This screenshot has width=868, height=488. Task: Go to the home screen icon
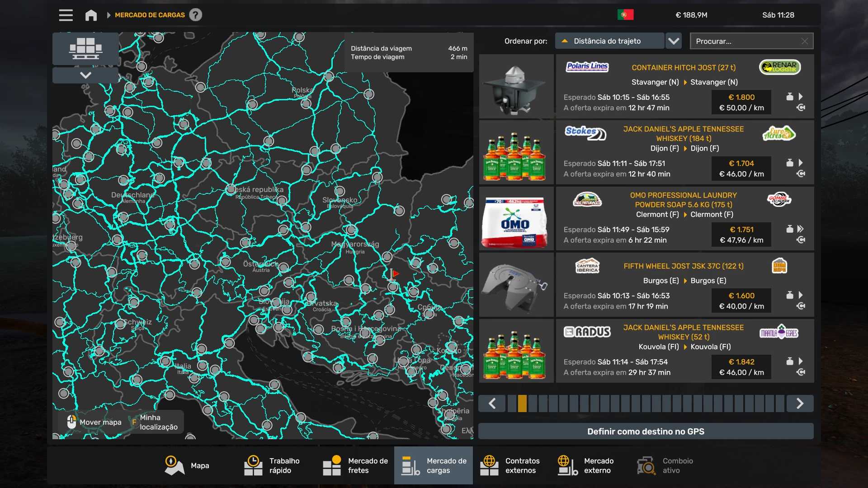click(x=91, y=15)
